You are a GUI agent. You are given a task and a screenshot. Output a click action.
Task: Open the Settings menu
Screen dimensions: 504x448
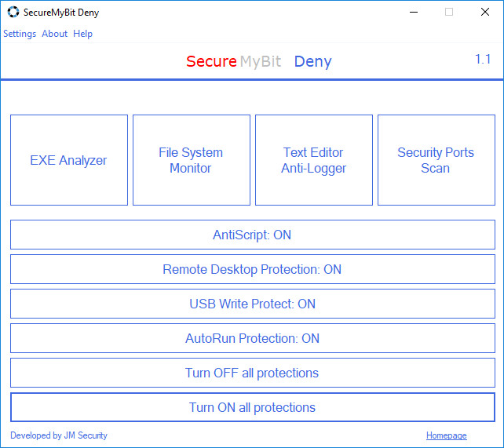click(x=20, y=34)
